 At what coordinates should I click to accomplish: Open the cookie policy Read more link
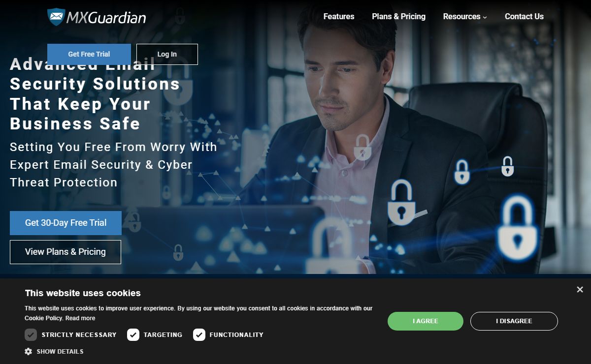point(80,318)
